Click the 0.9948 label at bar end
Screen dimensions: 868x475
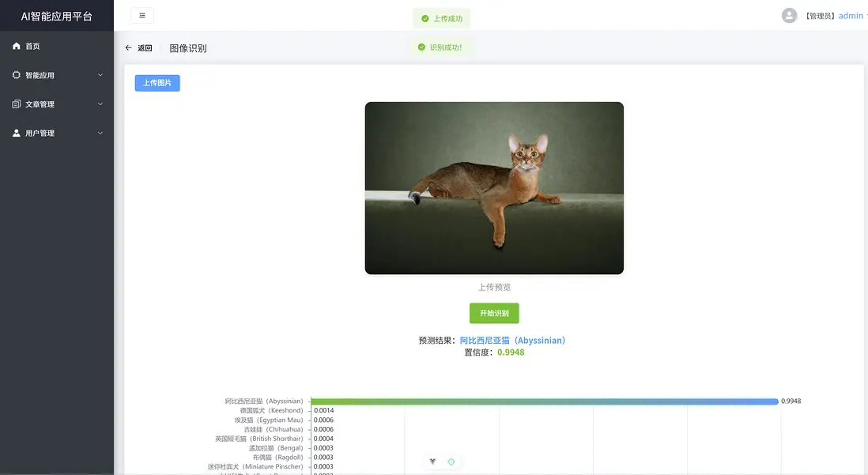click(x=791, y=401)
